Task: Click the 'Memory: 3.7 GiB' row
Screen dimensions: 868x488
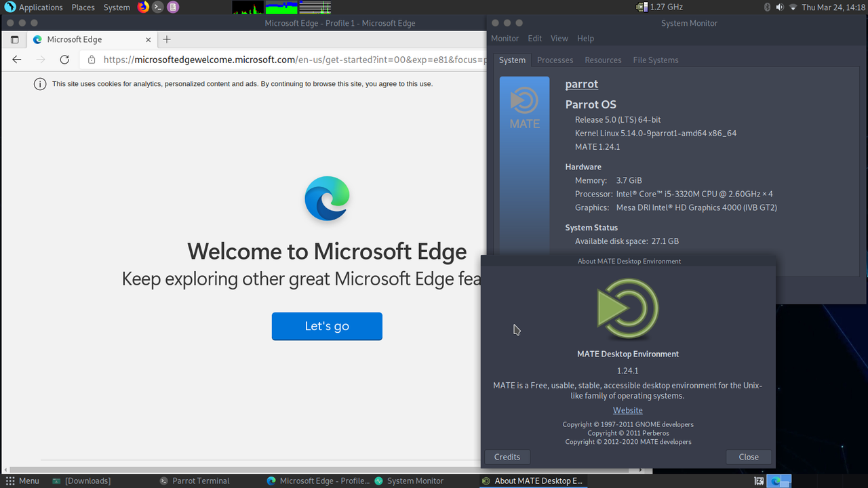Action: 608,180
